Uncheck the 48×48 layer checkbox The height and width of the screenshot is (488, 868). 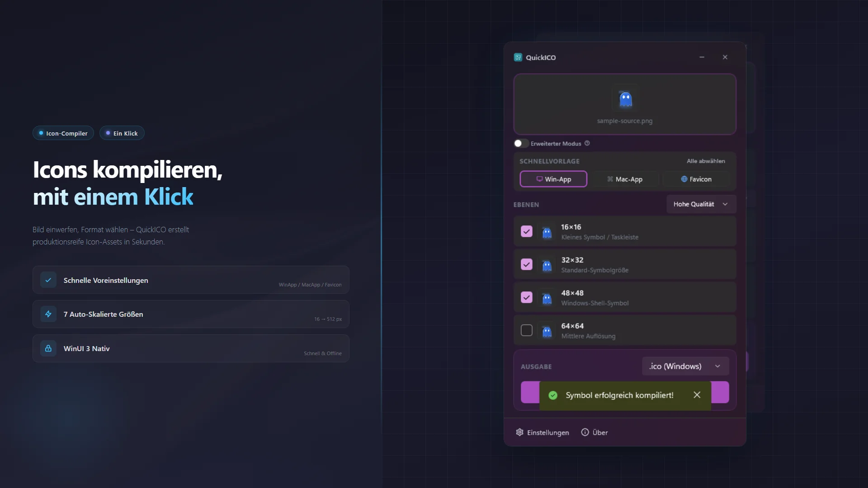[x=527, y=297]
